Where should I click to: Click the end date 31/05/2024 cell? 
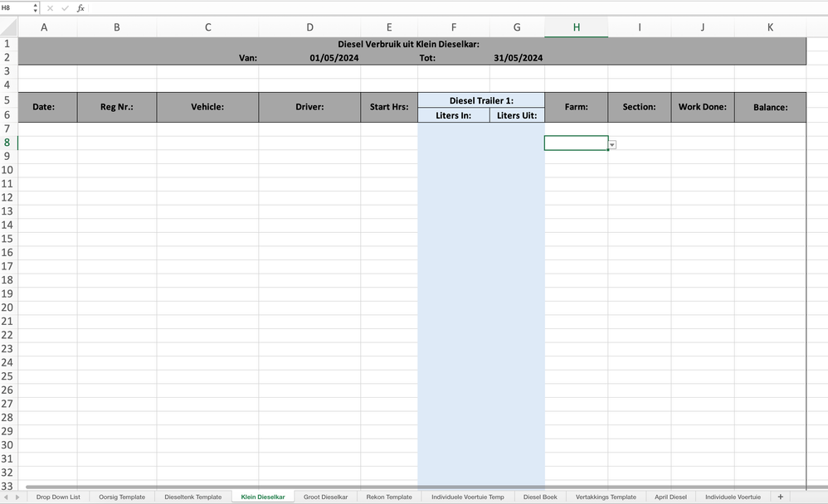click(x=518, y=58)
